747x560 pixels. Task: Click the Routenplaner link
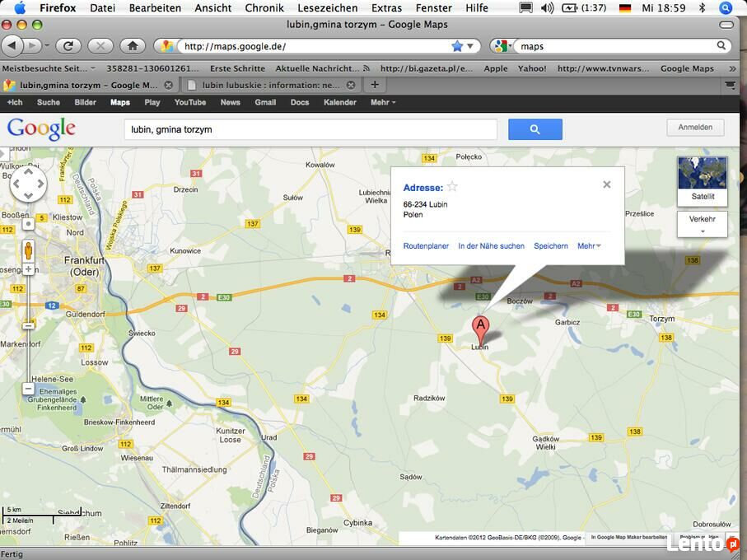(426, 246)
